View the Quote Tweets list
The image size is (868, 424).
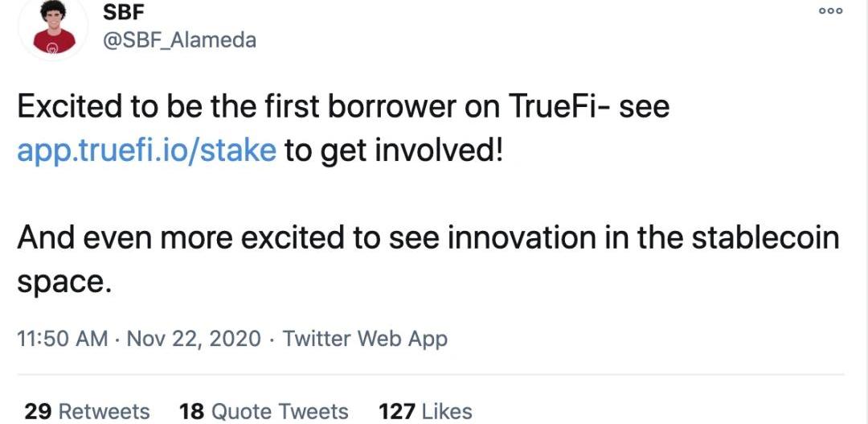click(280, 411)
